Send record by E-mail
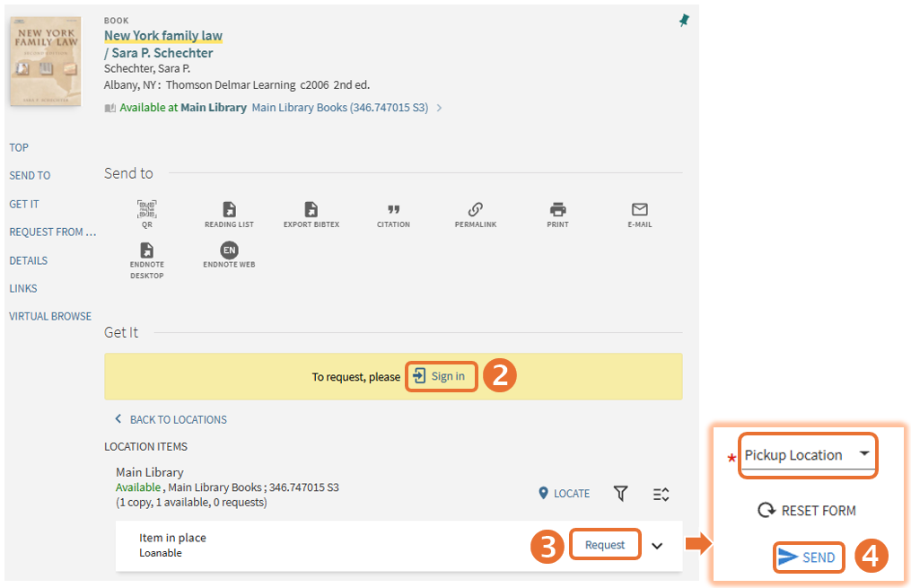 [x=639, y=210]
